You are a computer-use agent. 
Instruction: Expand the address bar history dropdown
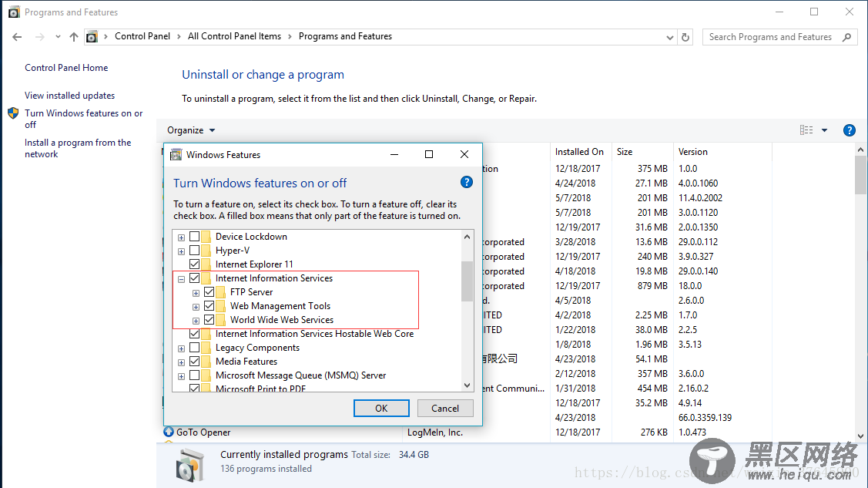(x=670, y=37)
